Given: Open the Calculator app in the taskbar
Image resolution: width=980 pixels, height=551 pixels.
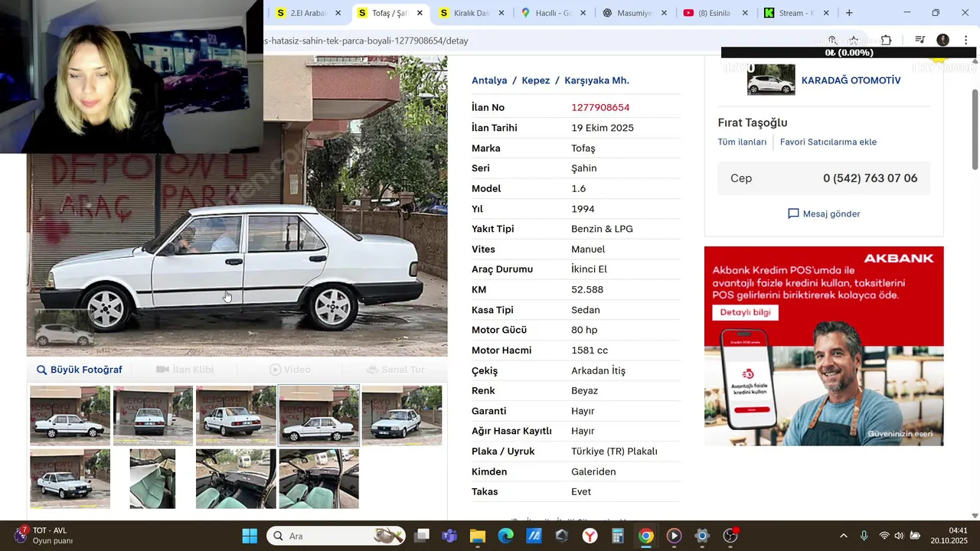Looking at the screenshot, I should click(618, 536).
